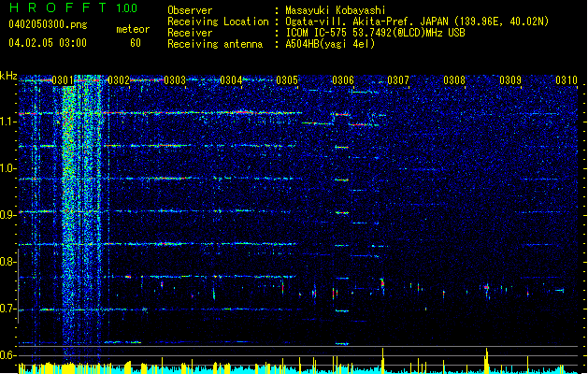Click the 0.8 kHz axis label
588x374 pixels.
coord(8,262)
